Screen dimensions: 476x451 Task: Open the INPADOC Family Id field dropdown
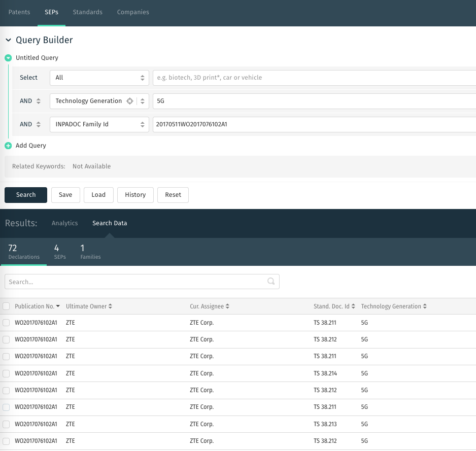[99, 124]
